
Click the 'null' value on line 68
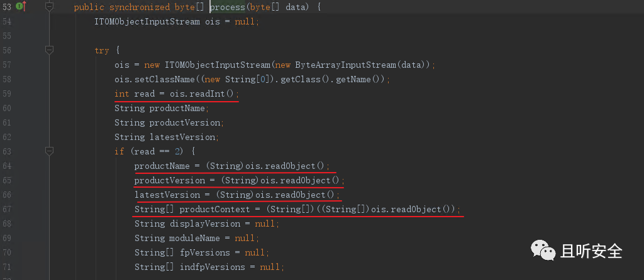(x=265, y=224)
